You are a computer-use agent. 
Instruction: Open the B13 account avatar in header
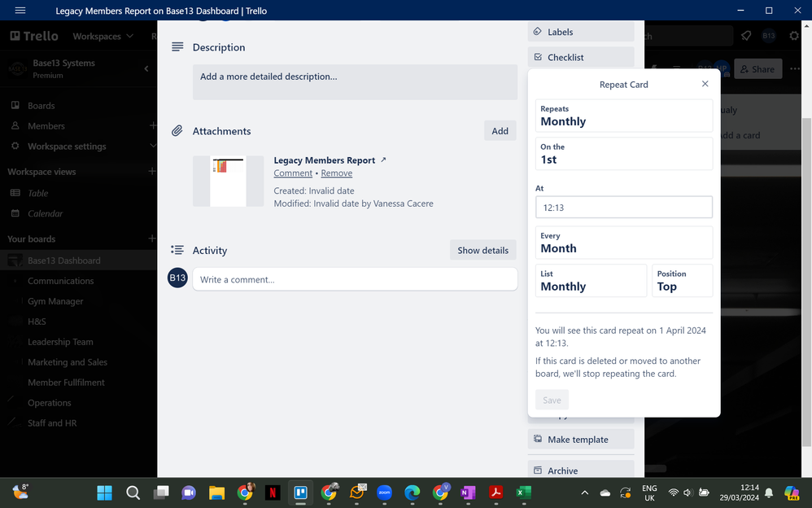[x=769, y=36]
